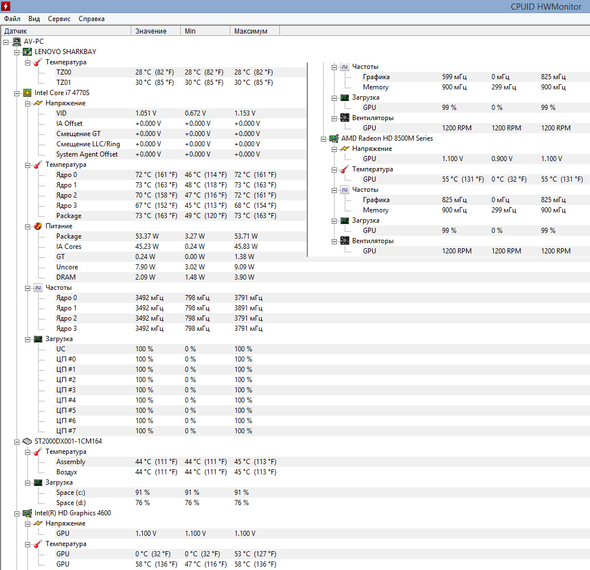Open the Файл menu
Image resolution: width=590 pixels, height=570 pixels.
(12, 19)
